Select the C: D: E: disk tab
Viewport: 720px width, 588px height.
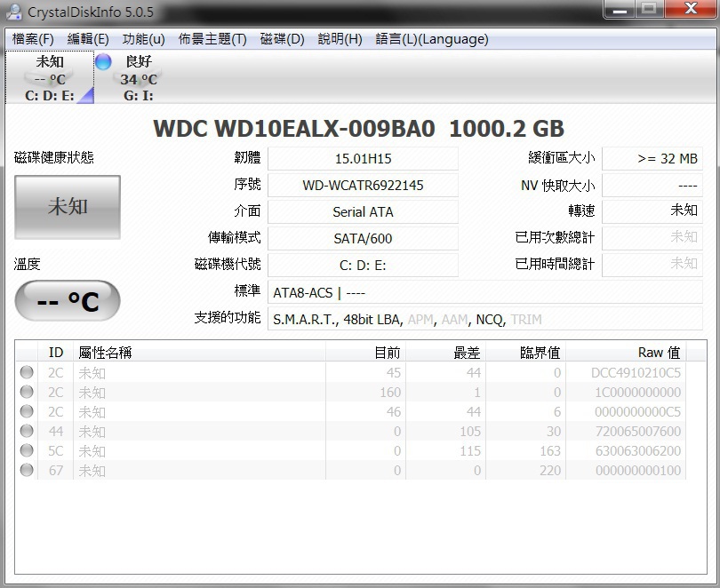[x=50, y=77]
